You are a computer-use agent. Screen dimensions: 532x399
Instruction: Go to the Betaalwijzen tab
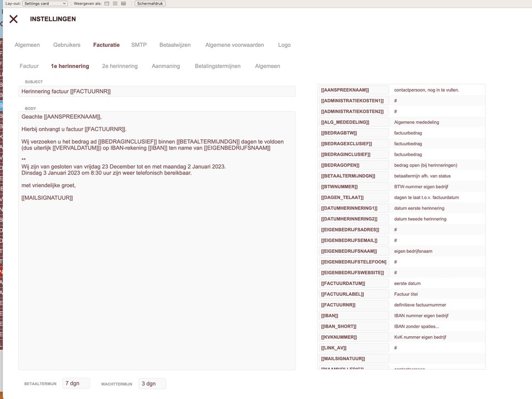[x=175, y=45]
